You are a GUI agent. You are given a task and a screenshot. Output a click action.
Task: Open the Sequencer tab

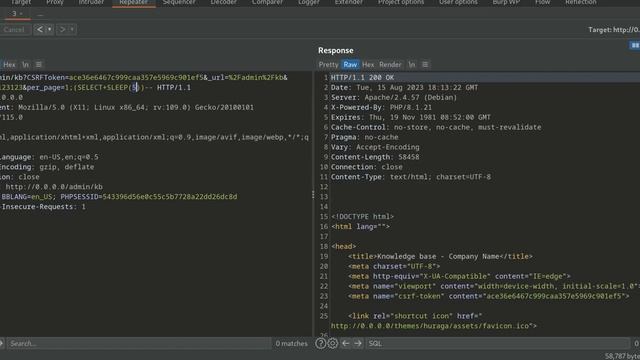click(179, 2)
